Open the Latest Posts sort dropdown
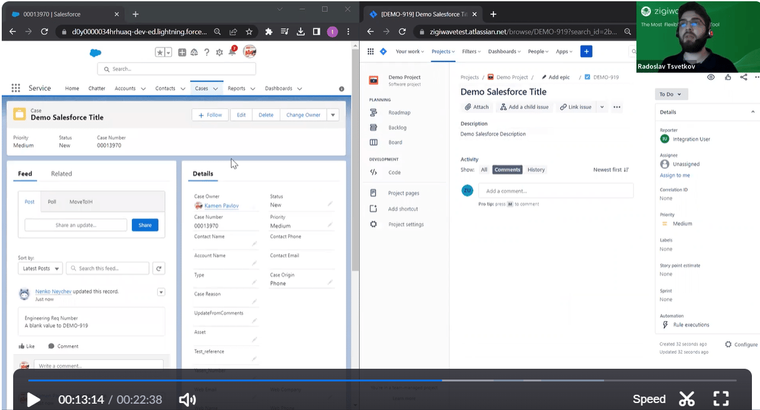 (40, 268)
